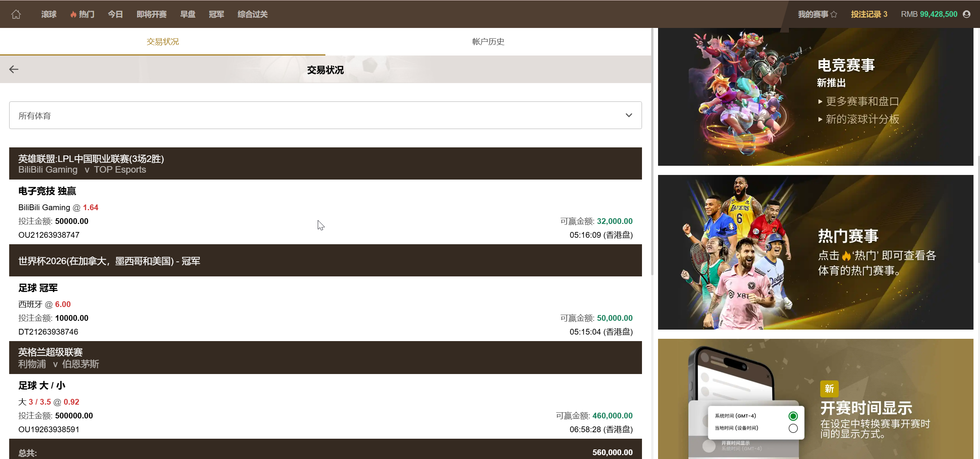Click the 新的滚球计分板 link

(862, 119)
